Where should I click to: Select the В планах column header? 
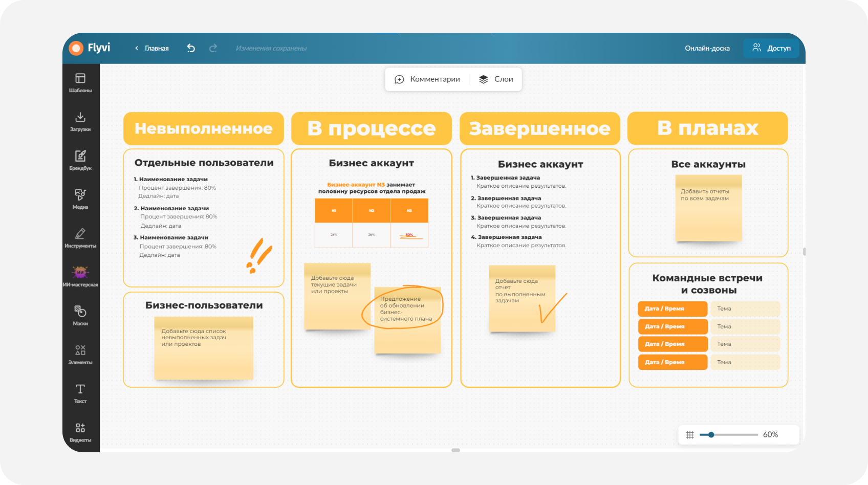click(x=708, y=128)
